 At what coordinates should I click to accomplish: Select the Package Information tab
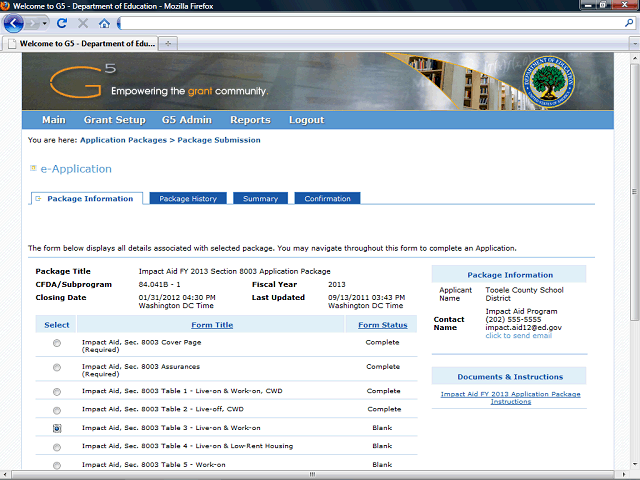(x=87, y=198)
